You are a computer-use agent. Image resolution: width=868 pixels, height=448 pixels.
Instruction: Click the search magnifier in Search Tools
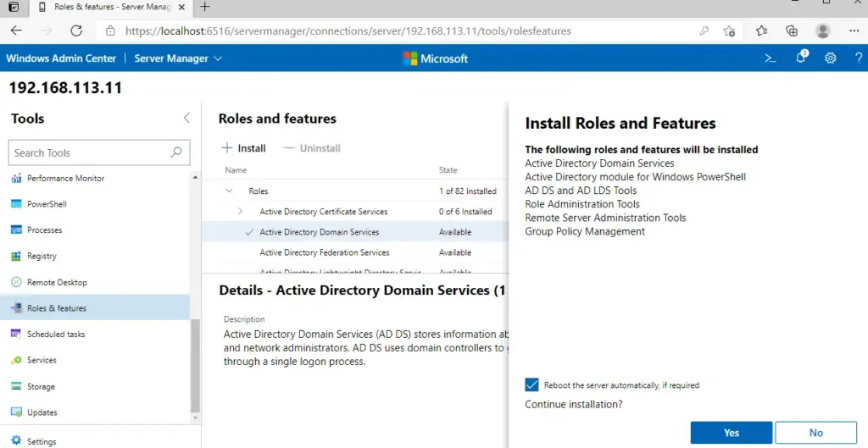tap(176, 152)
